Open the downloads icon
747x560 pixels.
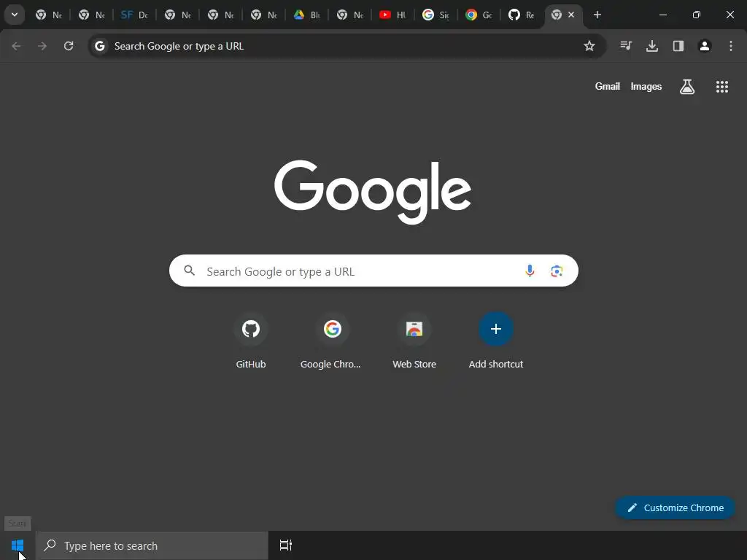652,46
